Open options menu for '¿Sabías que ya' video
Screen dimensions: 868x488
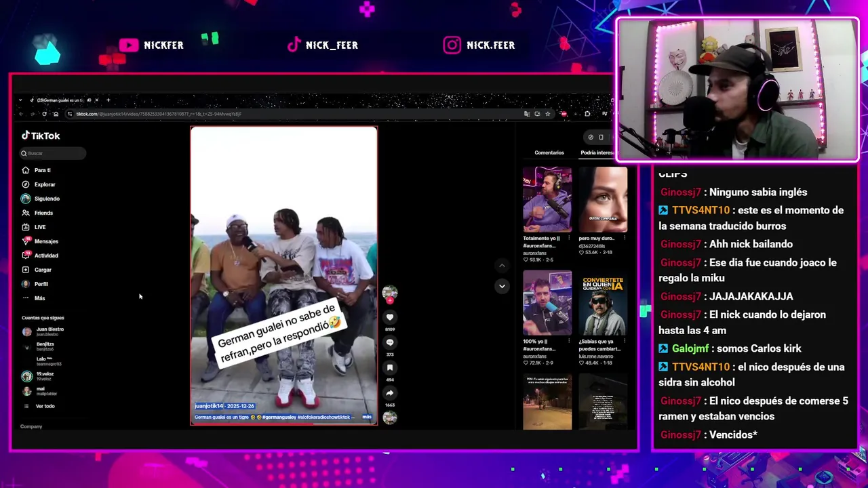coord(625,341)
